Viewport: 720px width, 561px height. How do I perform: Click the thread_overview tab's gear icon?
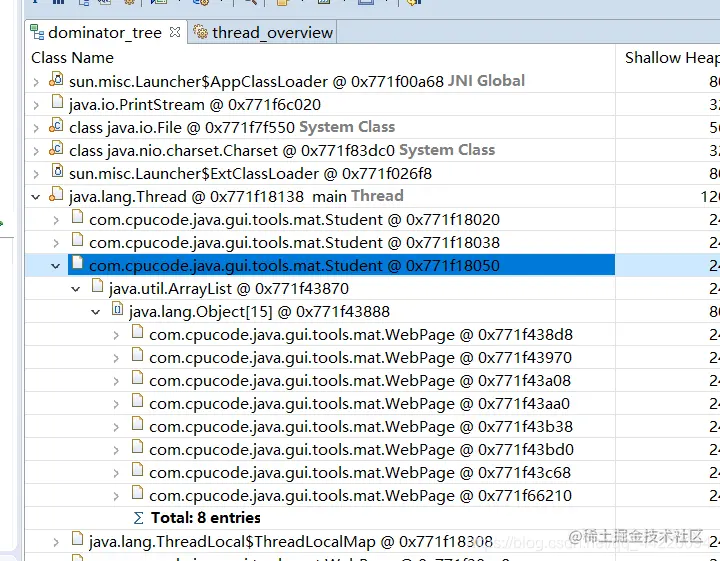pyautogui.click(x=201, y=32)
